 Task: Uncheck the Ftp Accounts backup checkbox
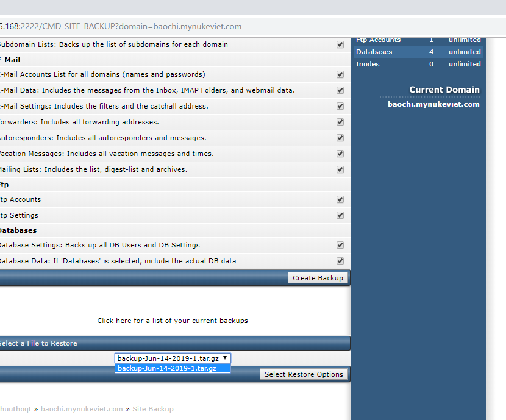(x=340, y=199)
